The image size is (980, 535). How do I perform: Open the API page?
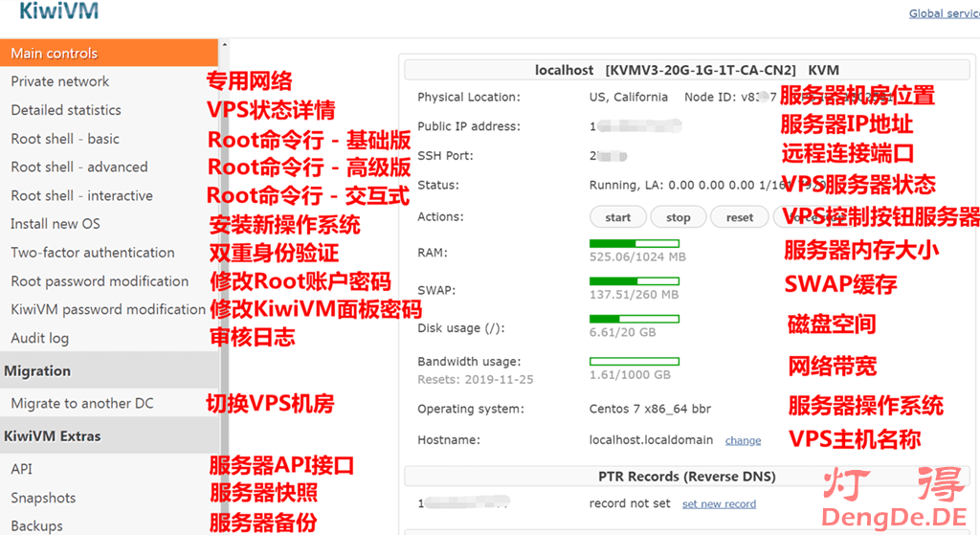tap(21, 469)
